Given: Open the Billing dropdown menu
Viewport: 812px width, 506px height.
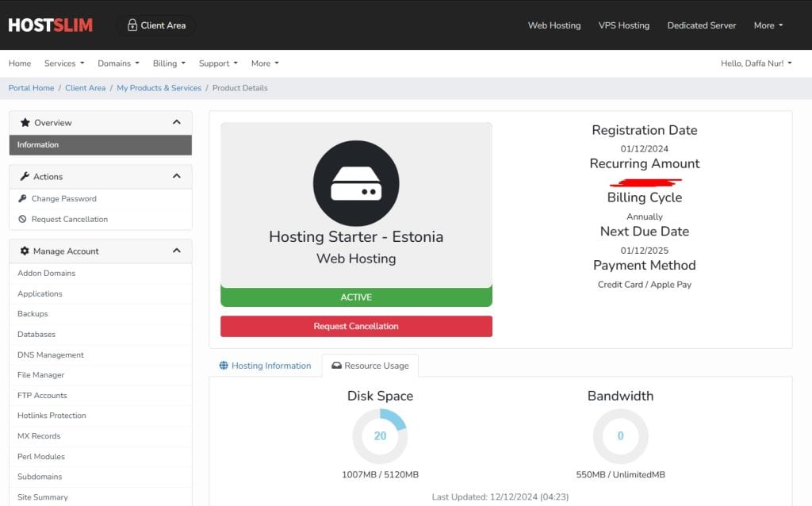Looking at the screenshot, I should 169,63.
